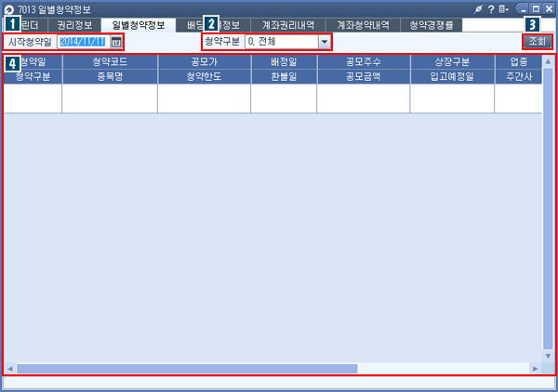Click the horizontal scrollbar thumb
Screen dimensions: 558x392
[187, 369]
